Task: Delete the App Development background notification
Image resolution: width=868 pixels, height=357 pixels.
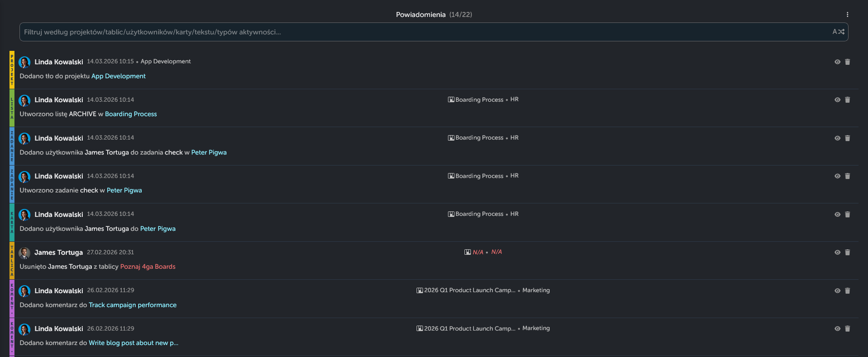Action: pos(847,62)
